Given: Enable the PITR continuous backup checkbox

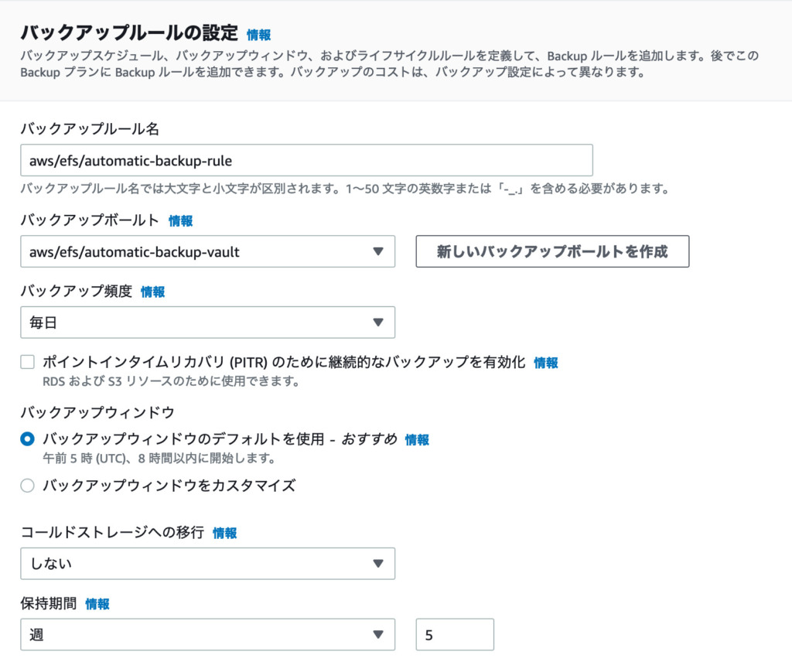Looking at the screenshot, I should (x=28, y=362).
